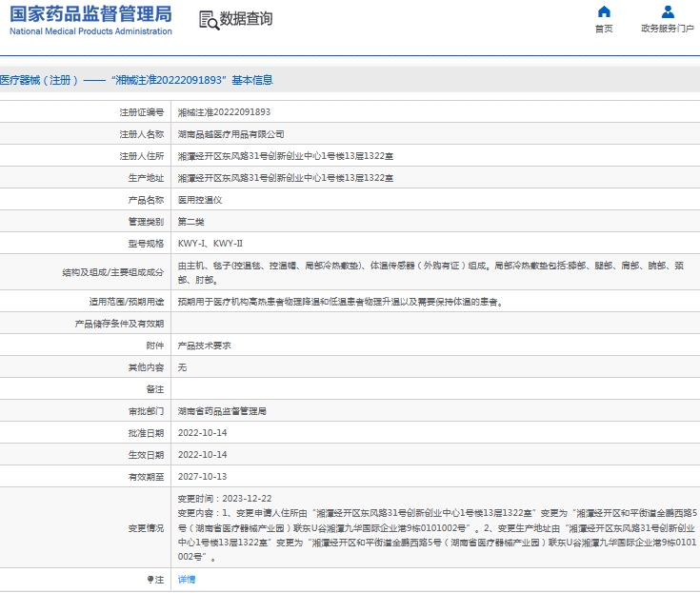Click the intended use description text
Screen dimensions: 700x593
(x=341, y=302)
